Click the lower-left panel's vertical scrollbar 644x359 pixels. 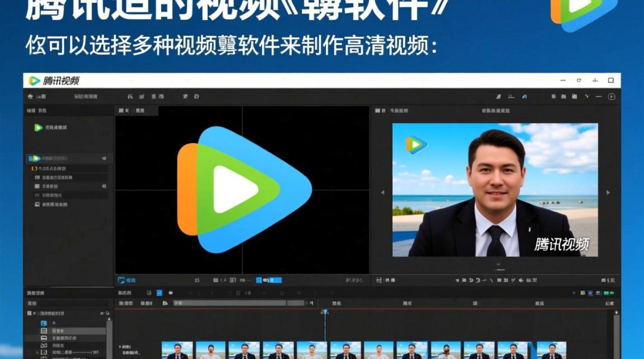coord(109,338)
